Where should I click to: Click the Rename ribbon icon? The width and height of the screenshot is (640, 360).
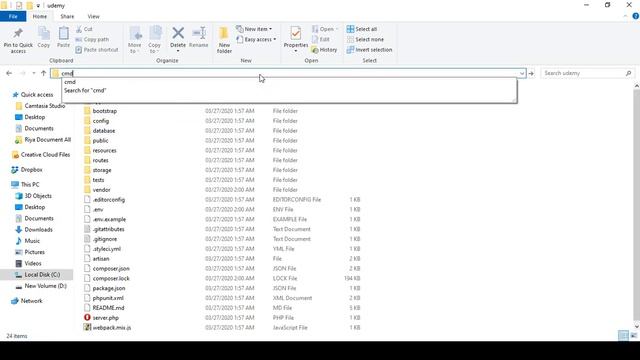(x=199, y=38)
